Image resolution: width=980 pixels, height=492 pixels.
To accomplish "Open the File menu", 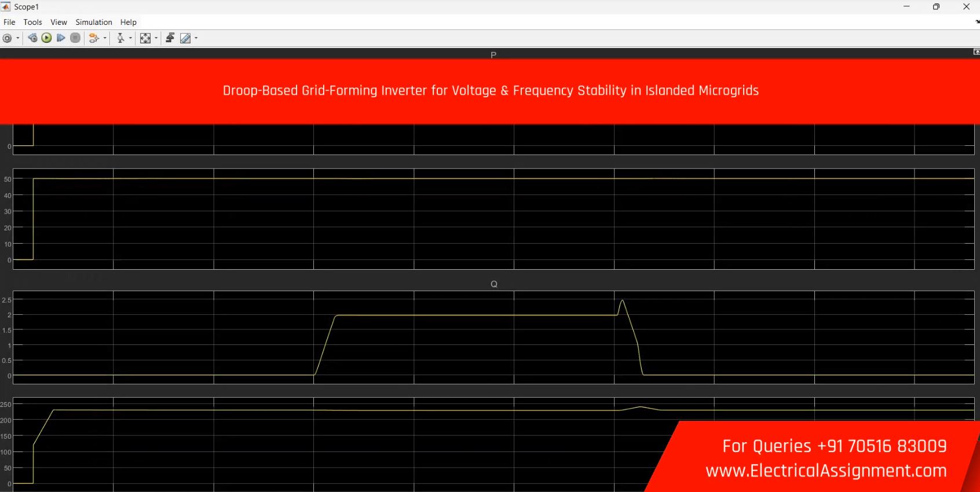I will (9, 22).
